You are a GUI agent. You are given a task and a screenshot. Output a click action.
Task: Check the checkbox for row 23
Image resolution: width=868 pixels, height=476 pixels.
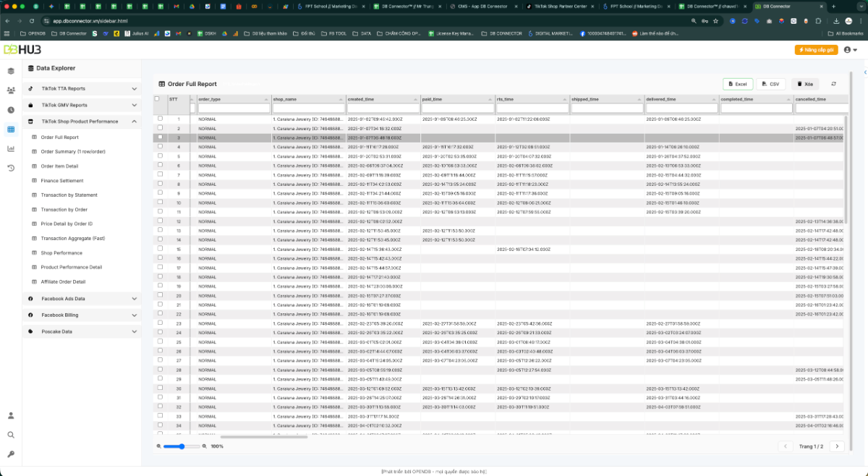coord(160,323)
